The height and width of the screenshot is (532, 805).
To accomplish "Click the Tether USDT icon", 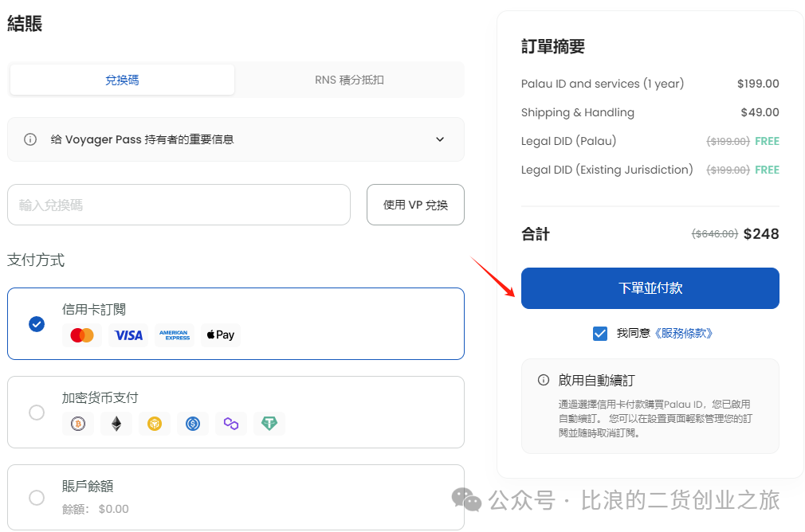I will point(269,424).
